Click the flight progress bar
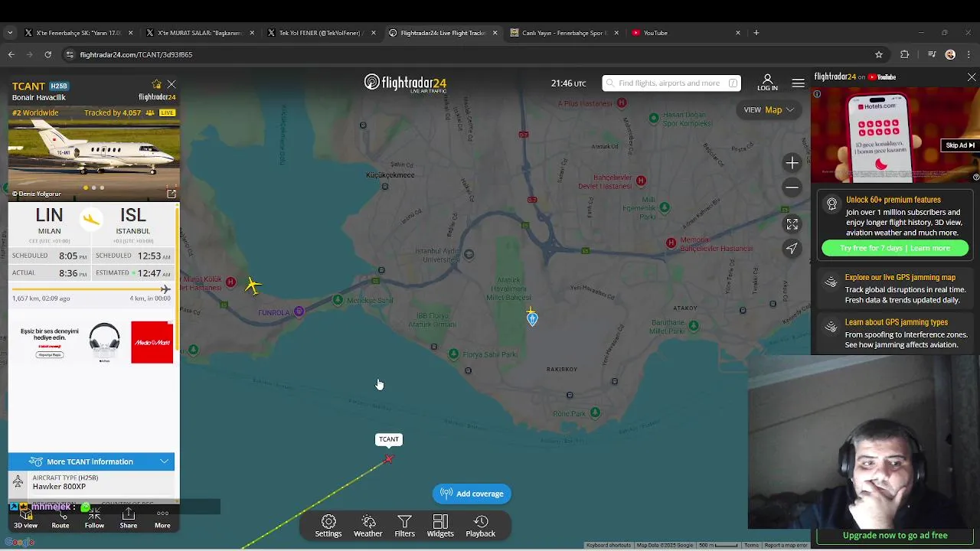This screenshot has height=551, width=980. [x=91, y=289]
